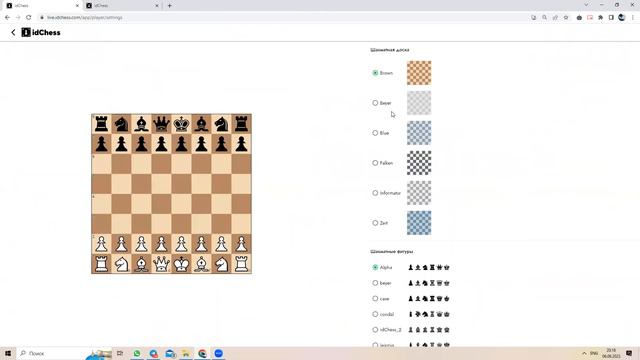640x360 pixels.
Task: Click the black rook in the top-left corner
Action: pos(101,124)
